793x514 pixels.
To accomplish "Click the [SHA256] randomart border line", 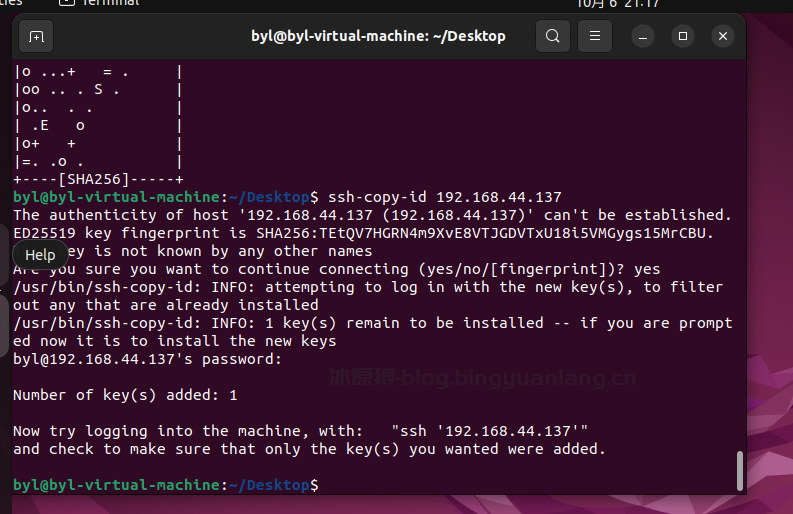I will coord(98,179).
